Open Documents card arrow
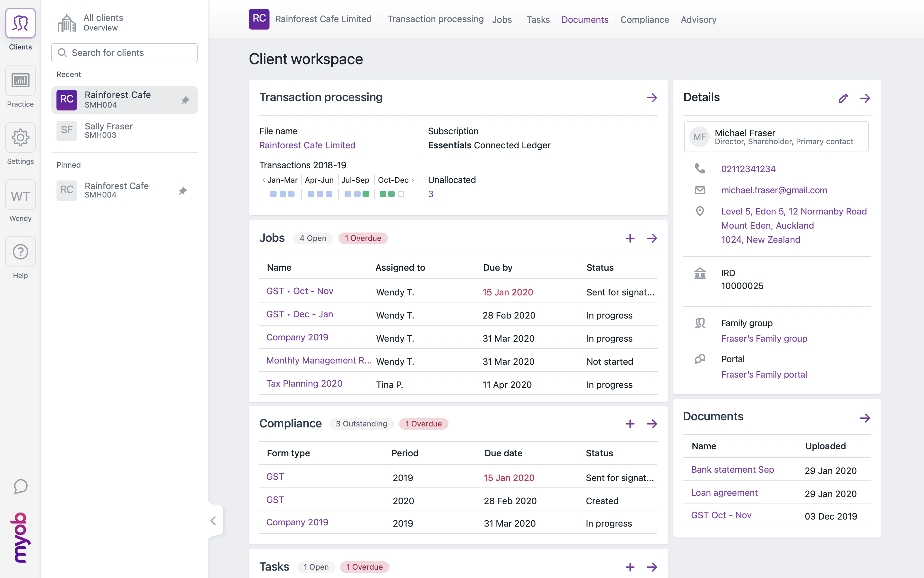The image size is (924, 578). tap(865, 418)
